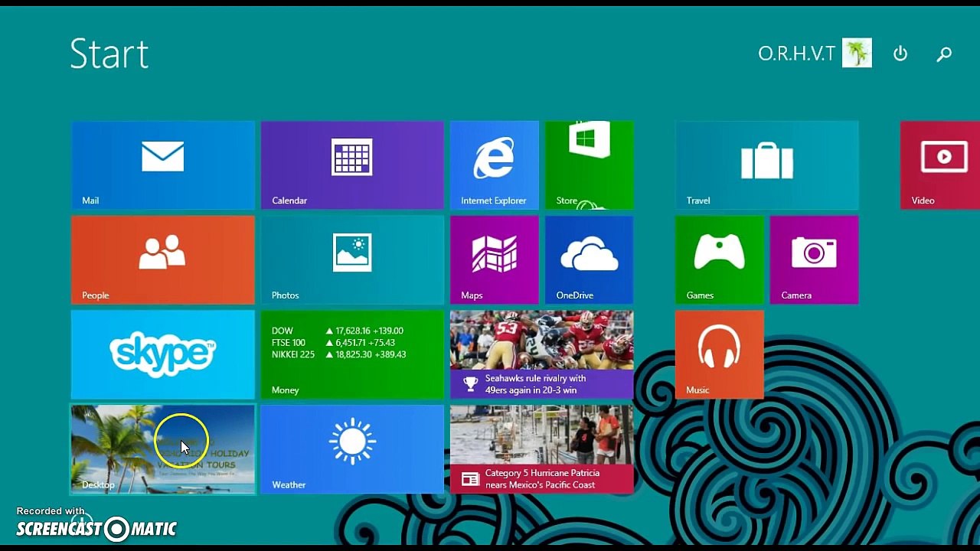Open the search magnifier icon
The width and height of the screenshot is (980, 551).
(x=944, y=54)
